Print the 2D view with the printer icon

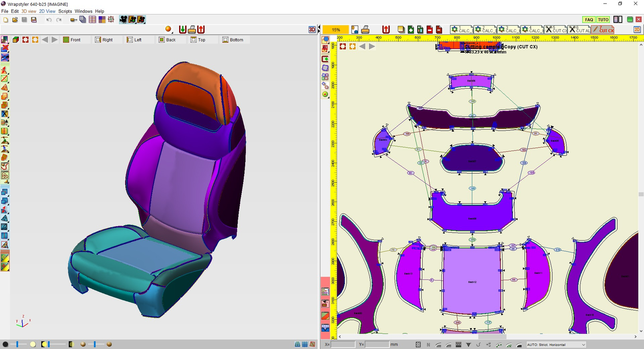pyautogui.click(x=365, y=29)
